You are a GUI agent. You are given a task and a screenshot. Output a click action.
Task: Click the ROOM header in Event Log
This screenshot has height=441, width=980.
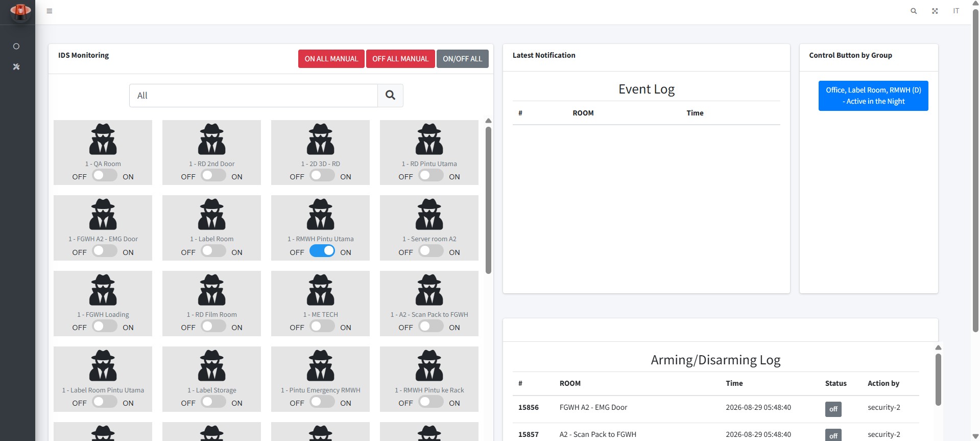pos(583,113)
